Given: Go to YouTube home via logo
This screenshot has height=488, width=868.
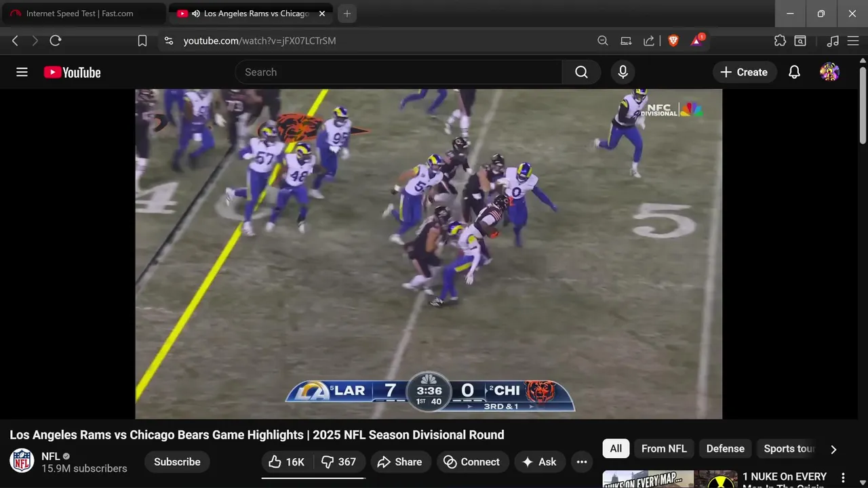Looking at the screenshot, I should click(x=73, y=73).
